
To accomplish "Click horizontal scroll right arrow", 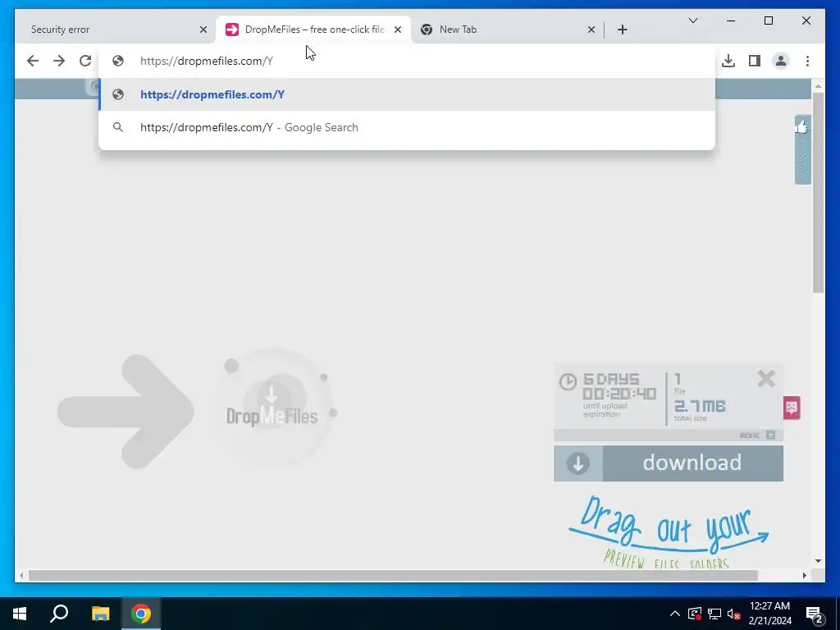I will tap(805, 575).
